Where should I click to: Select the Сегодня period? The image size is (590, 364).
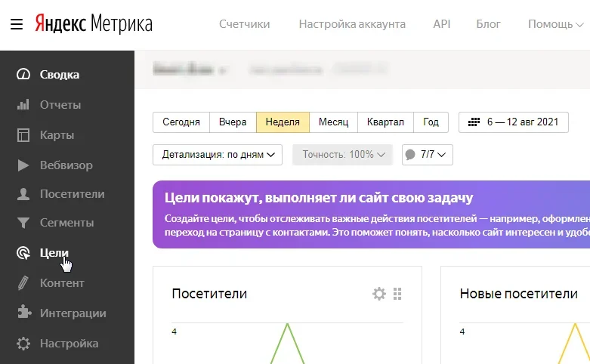coord(181,122)
